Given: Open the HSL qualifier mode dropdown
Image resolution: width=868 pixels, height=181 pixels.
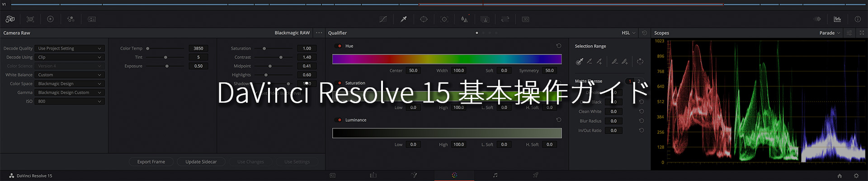Looking at the screenshot, I should coord(628,33).
